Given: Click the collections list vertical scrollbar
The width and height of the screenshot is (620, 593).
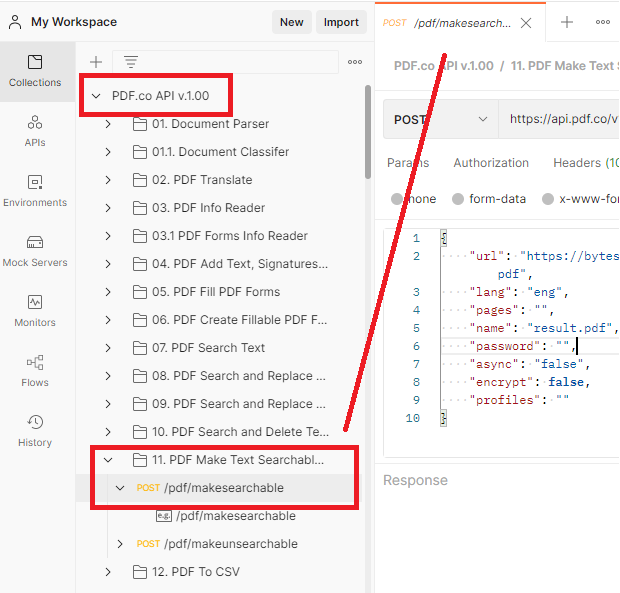Looking at the screenshot, I should [368, 132].
